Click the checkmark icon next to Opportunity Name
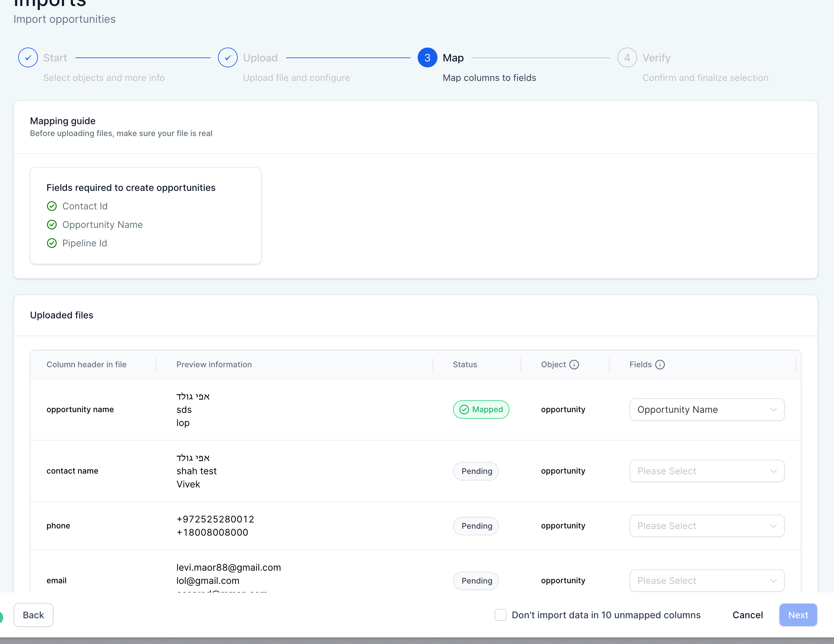The image size is (834, 644). pos(52,224)
